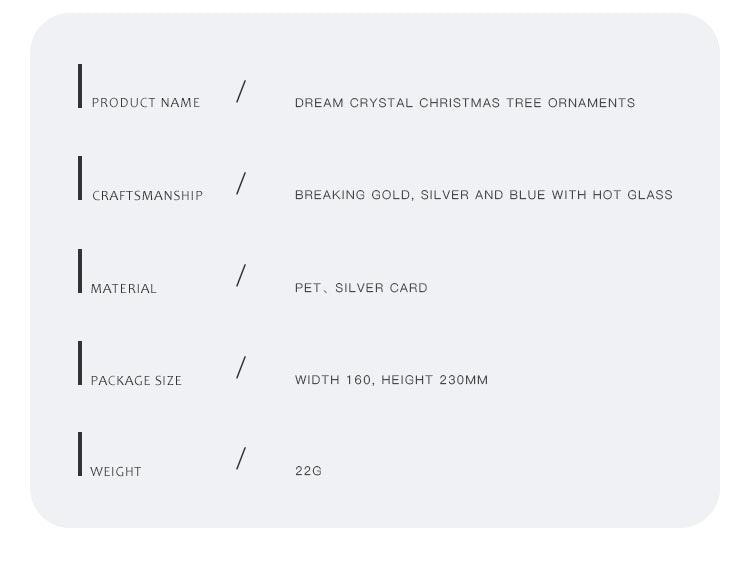Click the vertical bar before MATERIAL

(80, 271)
